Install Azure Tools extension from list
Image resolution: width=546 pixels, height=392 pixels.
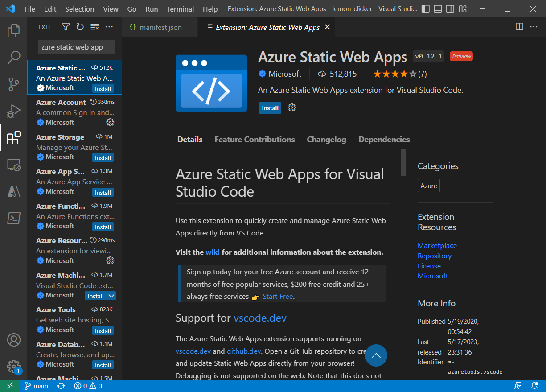[103, 331]
